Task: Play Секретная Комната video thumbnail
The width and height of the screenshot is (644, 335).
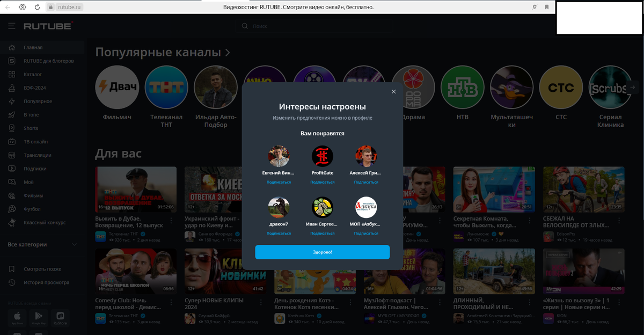Action: [x=494, y=189]
